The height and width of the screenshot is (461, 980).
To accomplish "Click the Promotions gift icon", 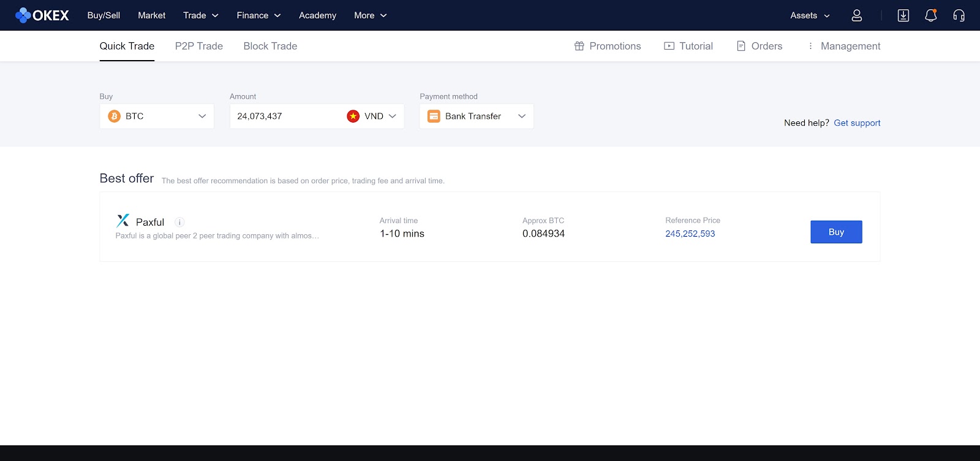I will pos(579,46).
